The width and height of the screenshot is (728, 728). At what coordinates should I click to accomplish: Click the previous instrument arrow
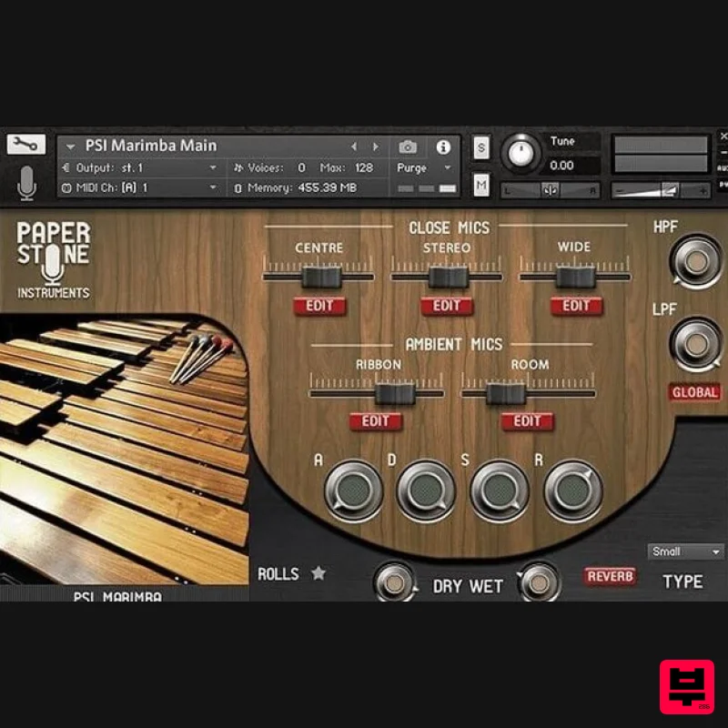[353, 146]
